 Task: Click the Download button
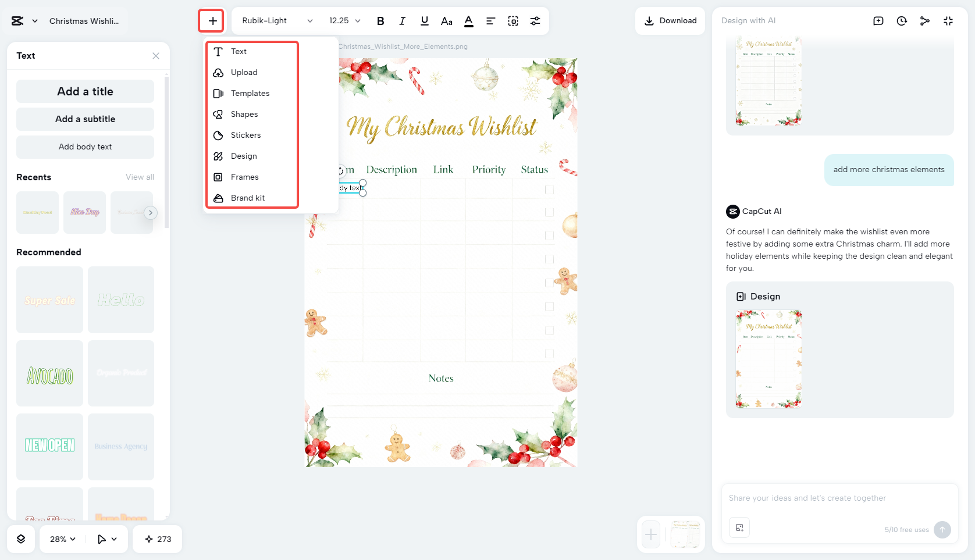pos(670,20)
